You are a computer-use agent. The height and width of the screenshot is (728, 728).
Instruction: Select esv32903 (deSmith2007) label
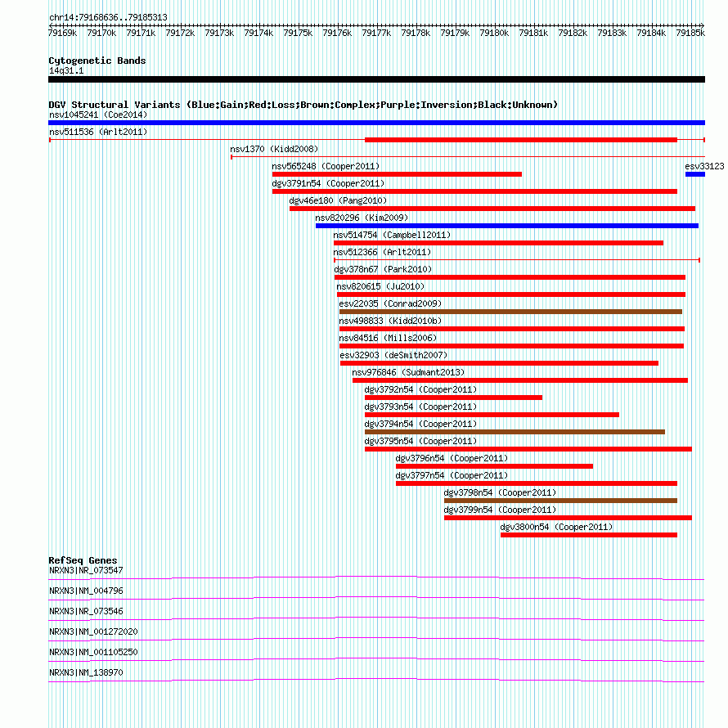pos(393,355)
